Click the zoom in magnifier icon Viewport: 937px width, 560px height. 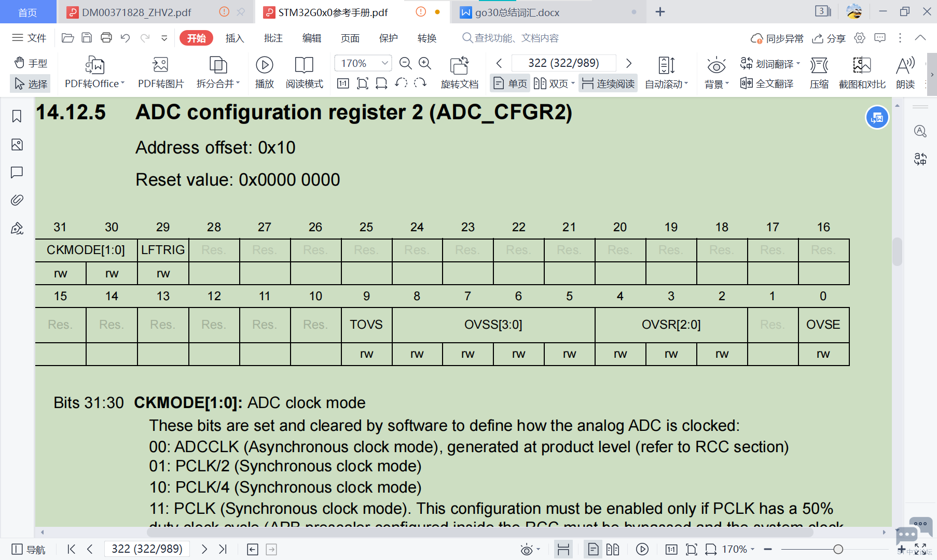(425, 63)
